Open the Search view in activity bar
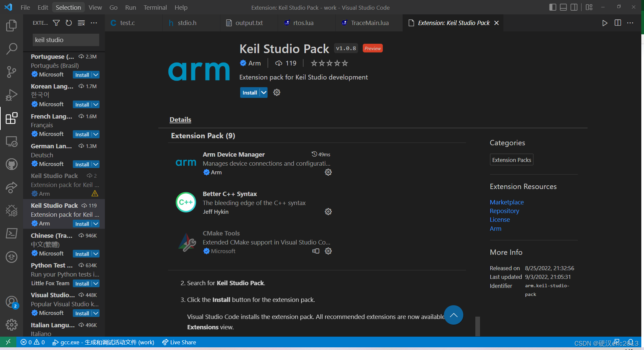Image resolution: width=644 pixels, height=350 pixels. click(x=11, y=49)
